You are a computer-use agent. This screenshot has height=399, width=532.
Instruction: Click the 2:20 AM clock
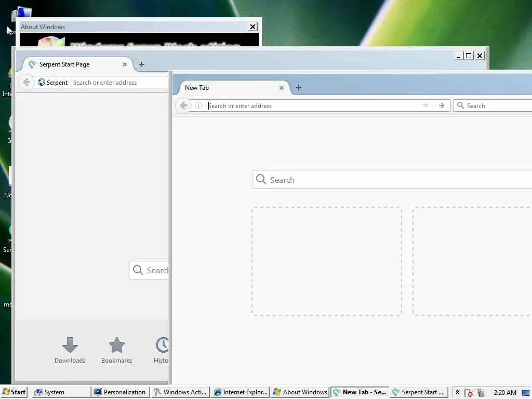point(505,393)
